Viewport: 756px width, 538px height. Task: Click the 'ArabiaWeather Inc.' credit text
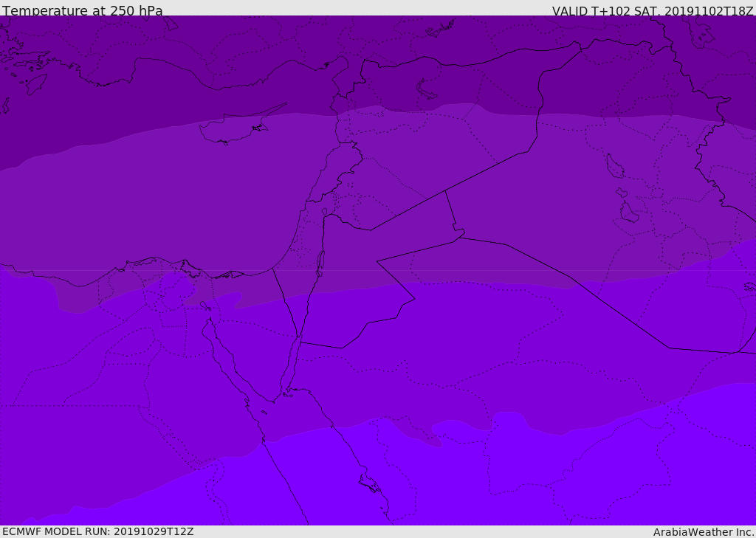point(704,532)
